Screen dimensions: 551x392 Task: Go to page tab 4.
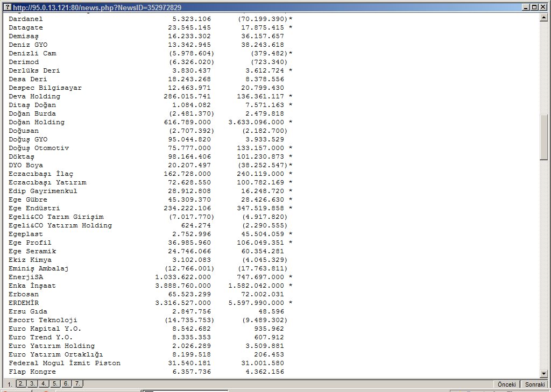[x=43, y=383]
